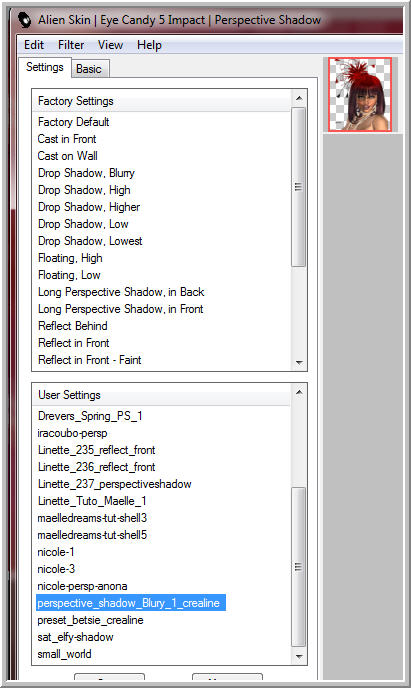The image size is (411, 688).
Task: Choose Linette_237_perspectiveshadow user setting
Action: [x=114, y=484]
